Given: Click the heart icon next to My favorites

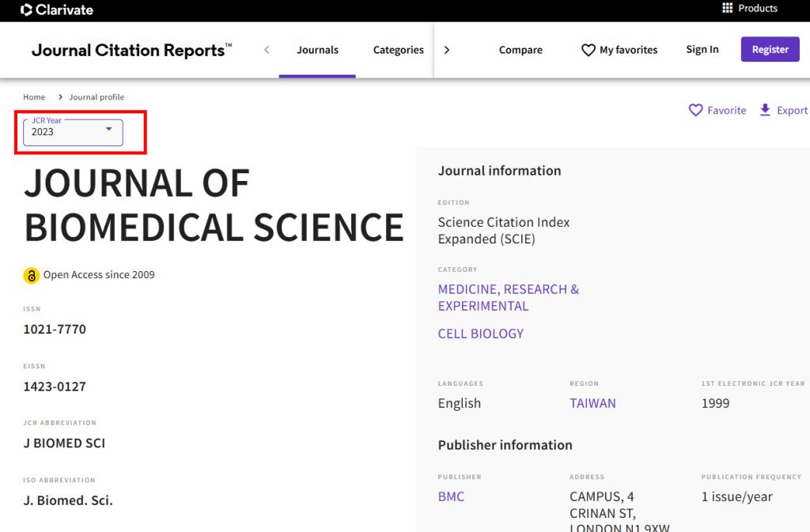Looking at the screenshot, I should point(588,50).
